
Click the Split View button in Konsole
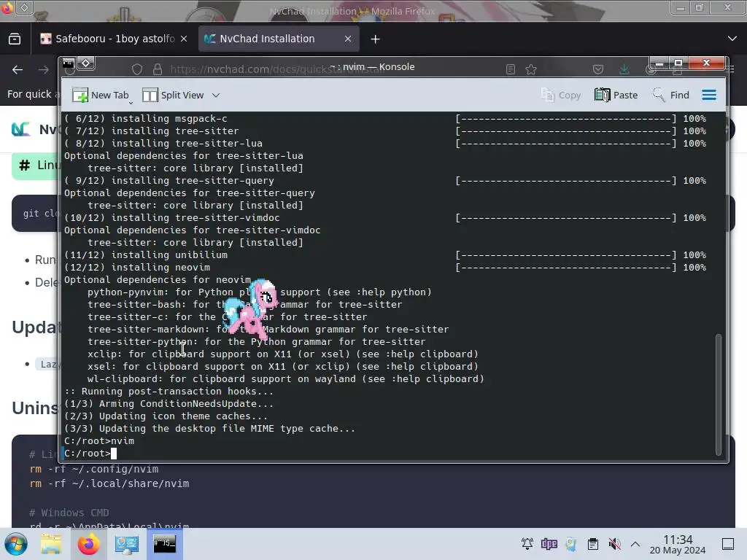coord(174,96)
